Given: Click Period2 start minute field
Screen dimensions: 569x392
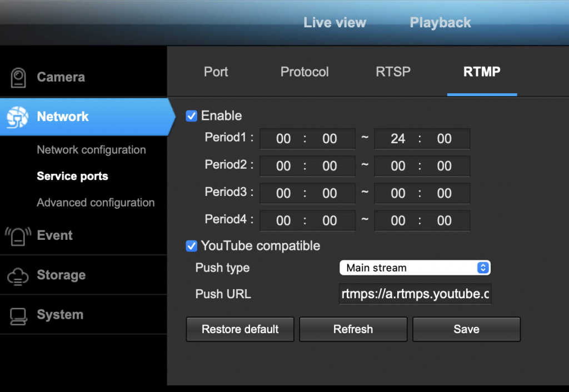Looking at the screenshot, I should (x=330, y=166).
